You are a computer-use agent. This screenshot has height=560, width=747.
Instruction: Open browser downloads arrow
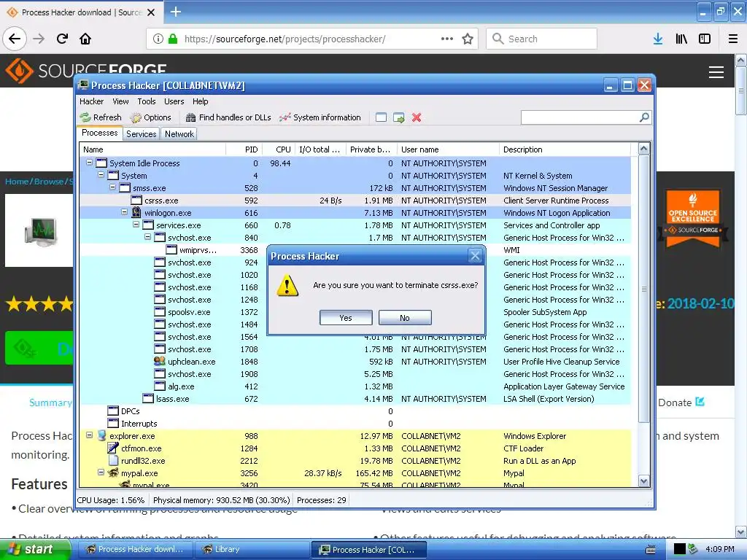point(658,39)
